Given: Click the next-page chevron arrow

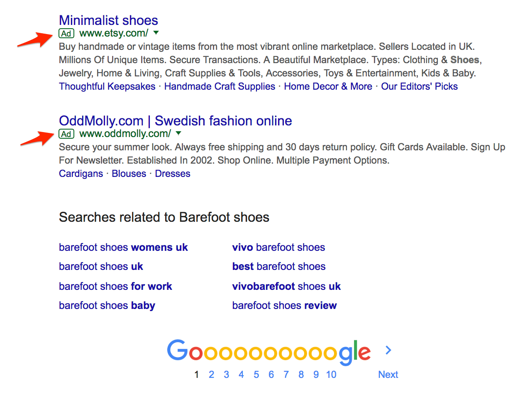Looking at the screenshot, I should [x=388, y=350].
